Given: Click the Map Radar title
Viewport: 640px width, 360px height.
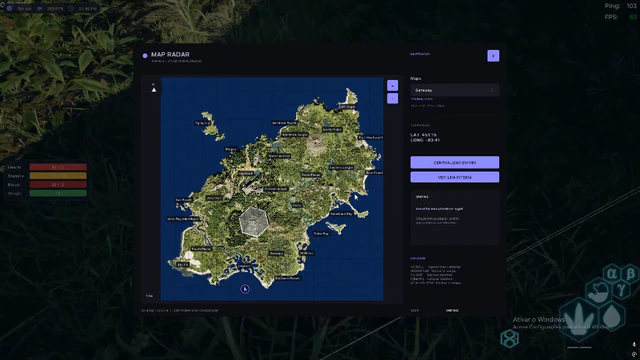Looking at the screenshot, I should pyautogui.click(x=170, y=54).
